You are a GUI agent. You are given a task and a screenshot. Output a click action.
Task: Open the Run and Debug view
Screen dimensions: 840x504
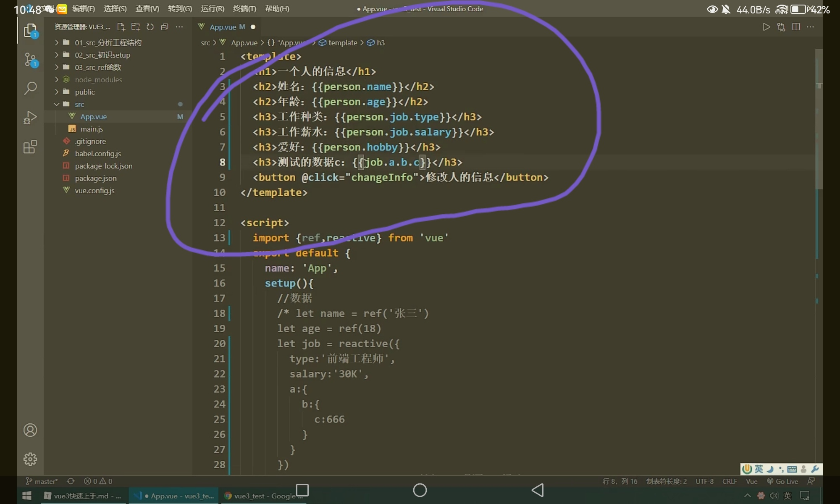pos(30,118)
